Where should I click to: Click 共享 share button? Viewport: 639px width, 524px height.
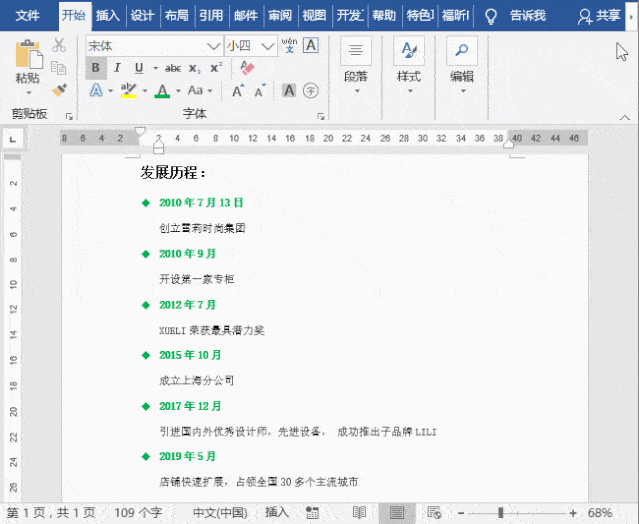point(599,15)
